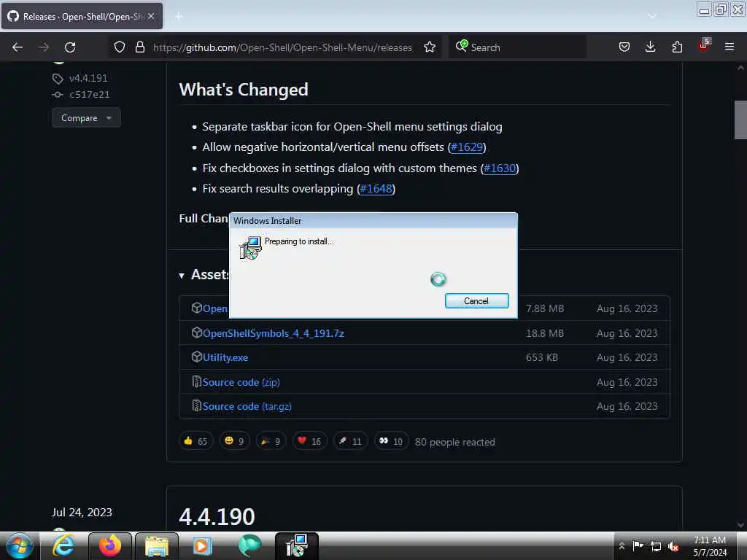This screenshot has height=560, width=747.
Task: Open issue #1648 link
Action: pos(376,189)
